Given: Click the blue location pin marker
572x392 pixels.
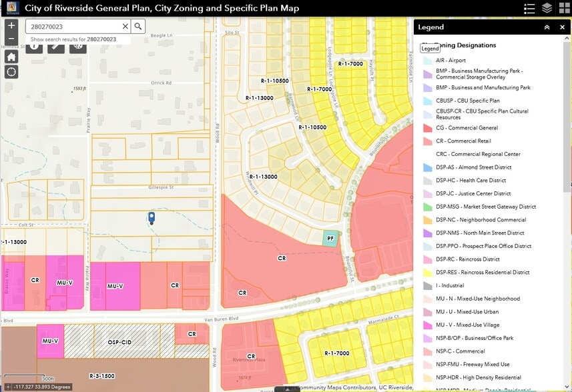Looking at the screenshot, I should [152, 217].
